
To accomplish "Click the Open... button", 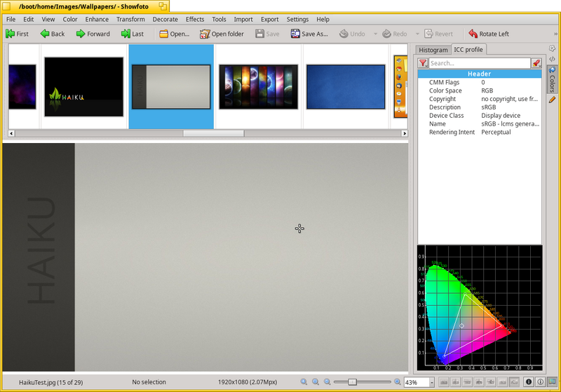I will point(174,34).
